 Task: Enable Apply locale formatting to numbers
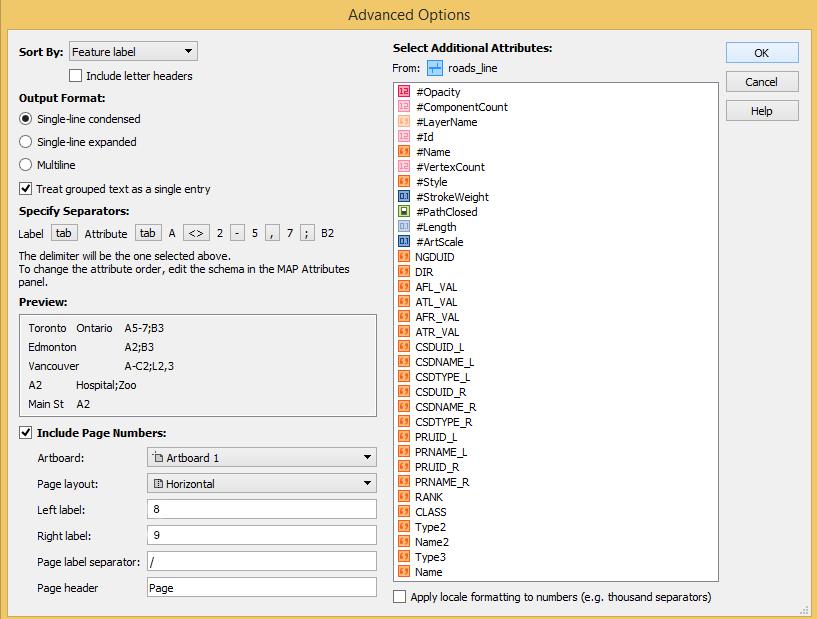(x=400, y=597)
